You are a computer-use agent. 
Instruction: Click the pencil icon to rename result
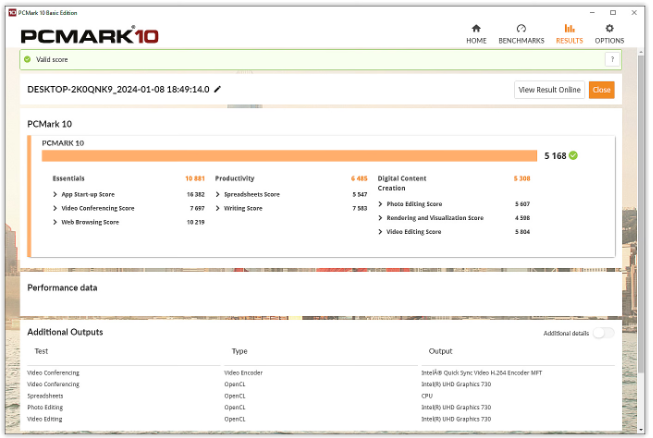(218, 89)
